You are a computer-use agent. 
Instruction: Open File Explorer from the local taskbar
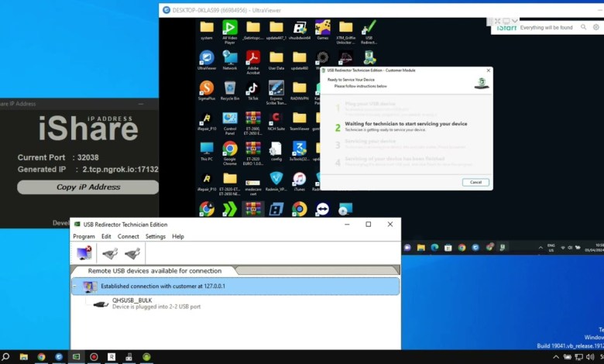pos(23,357)
